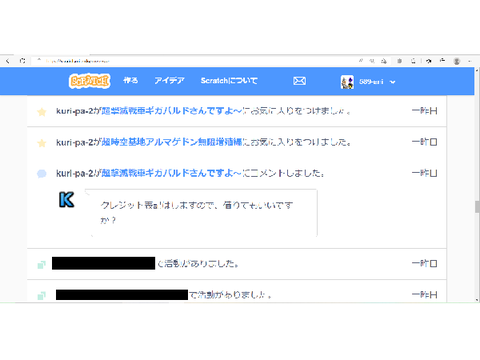This screenshot has height=360, width=480.
Task: Go back using the browser back arrow
Action: click(8, 61)
